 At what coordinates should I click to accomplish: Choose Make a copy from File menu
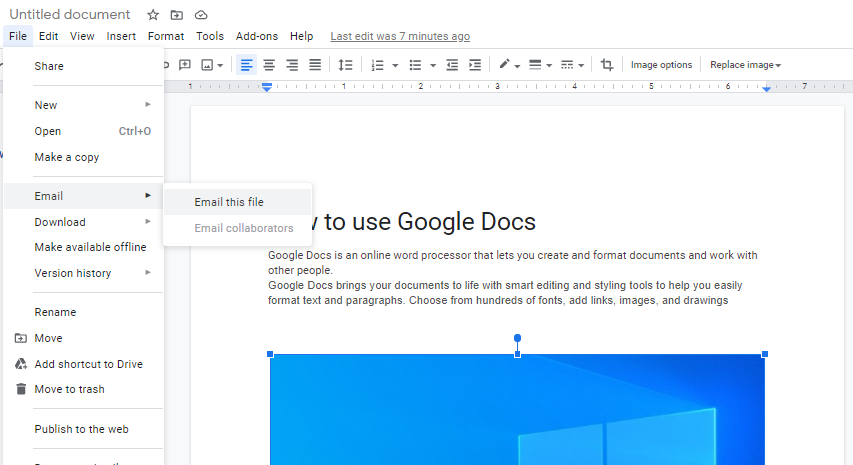click(x=67, y=157)
